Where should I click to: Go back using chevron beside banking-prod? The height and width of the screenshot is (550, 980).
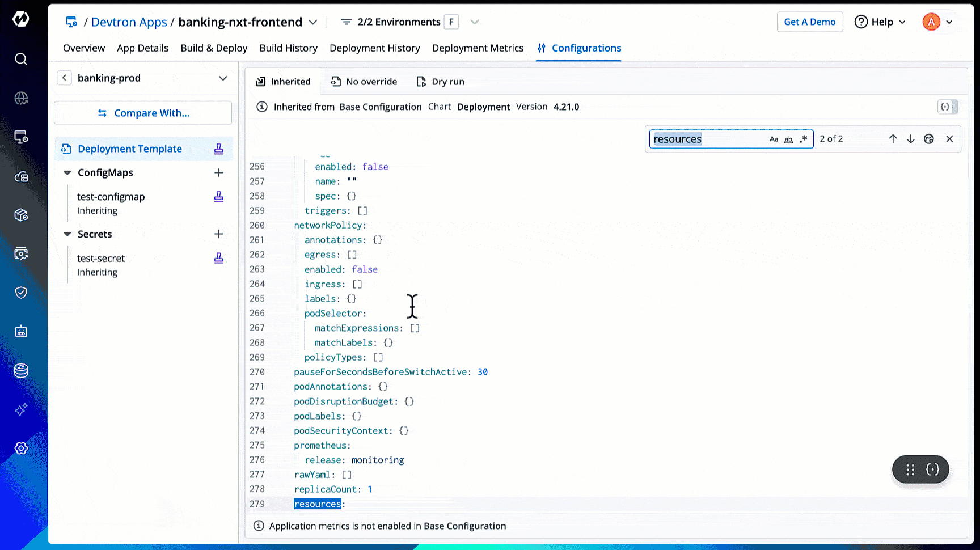pos(65,78)
